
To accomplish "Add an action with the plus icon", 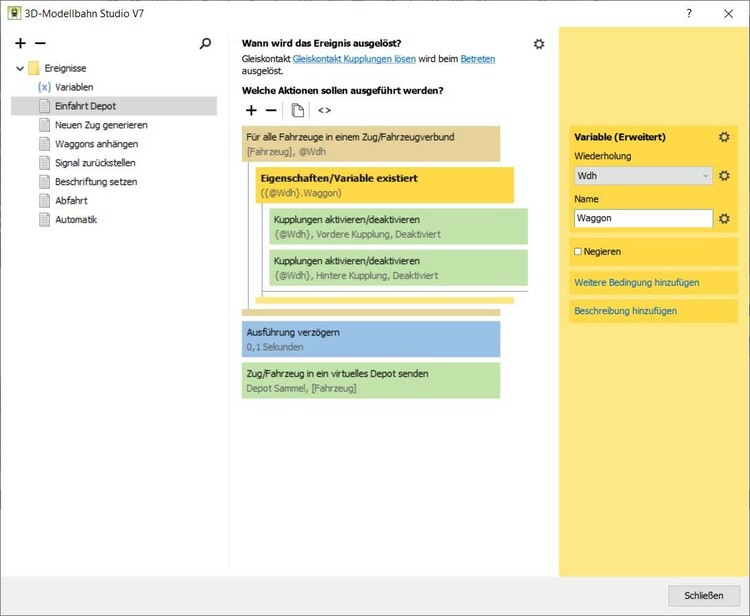I will coord(251,110).
